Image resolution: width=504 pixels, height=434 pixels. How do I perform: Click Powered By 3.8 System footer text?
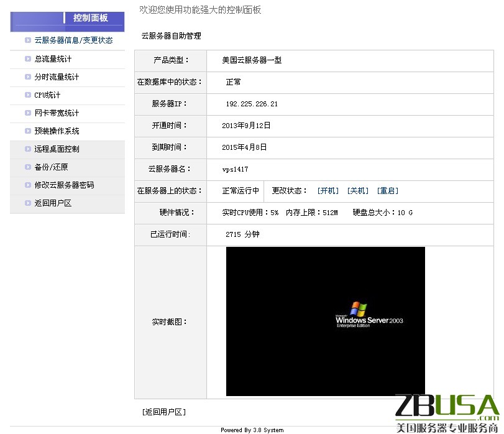coord(252,430)
